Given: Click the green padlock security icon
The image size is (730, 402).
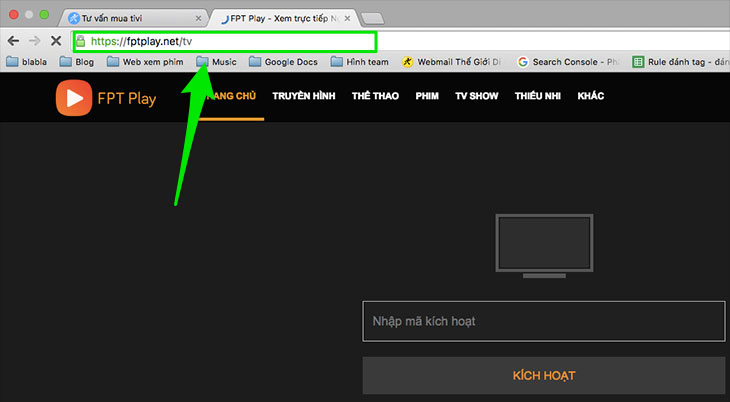Looking at the screenshot, I should 81,42.
